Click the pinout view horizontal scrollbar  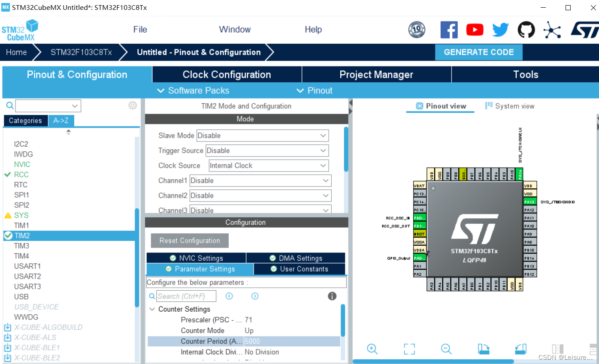tap(433, 361)
